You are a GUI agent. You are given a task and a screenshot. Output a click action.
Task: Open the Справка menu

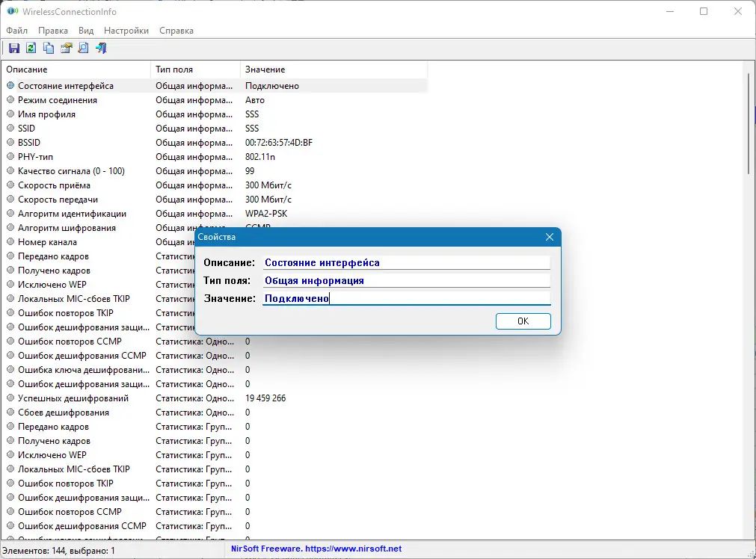176,31
